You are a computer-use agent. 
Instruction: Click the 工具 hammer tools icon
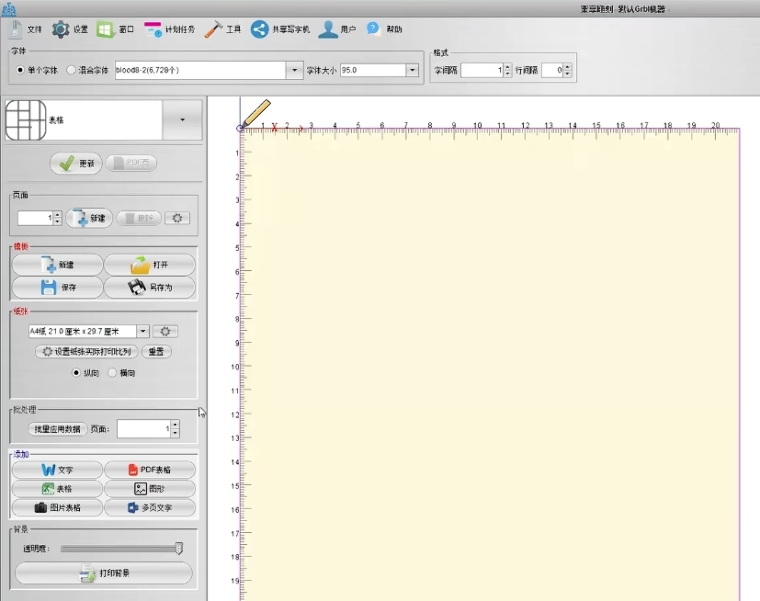click(x=213, y=29)
